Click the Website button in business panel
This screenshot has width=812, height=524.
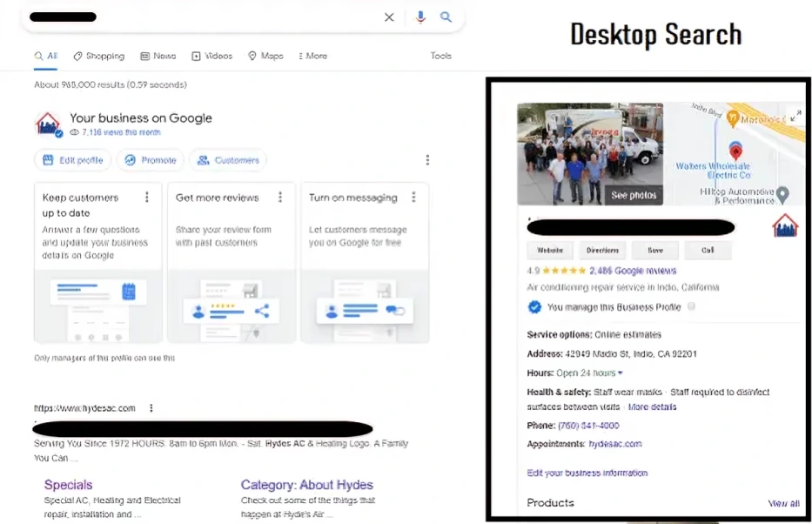(550, 250)
